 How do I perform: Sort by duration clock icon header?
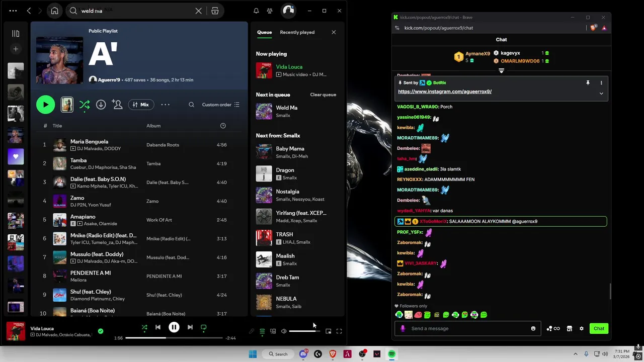(x=223, y=126)
